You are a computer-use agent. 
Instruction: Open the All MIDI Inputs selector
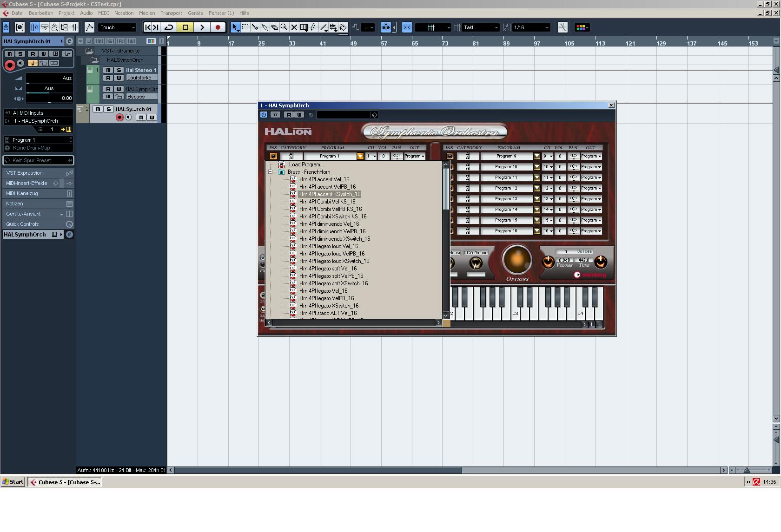tap(39, 113)
